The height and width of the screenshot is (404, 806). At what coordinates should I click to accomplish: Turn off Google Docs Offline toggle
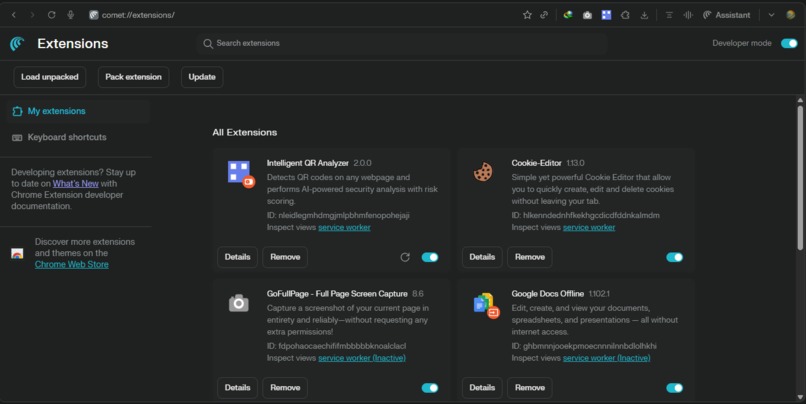click(674, 388)
